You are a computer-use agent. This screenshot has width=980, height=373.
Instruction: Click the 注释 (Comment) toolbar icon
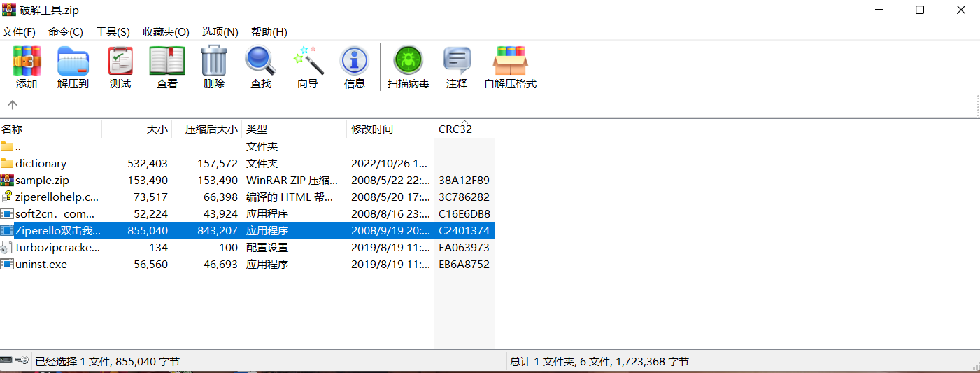click(x=457, y=62)
